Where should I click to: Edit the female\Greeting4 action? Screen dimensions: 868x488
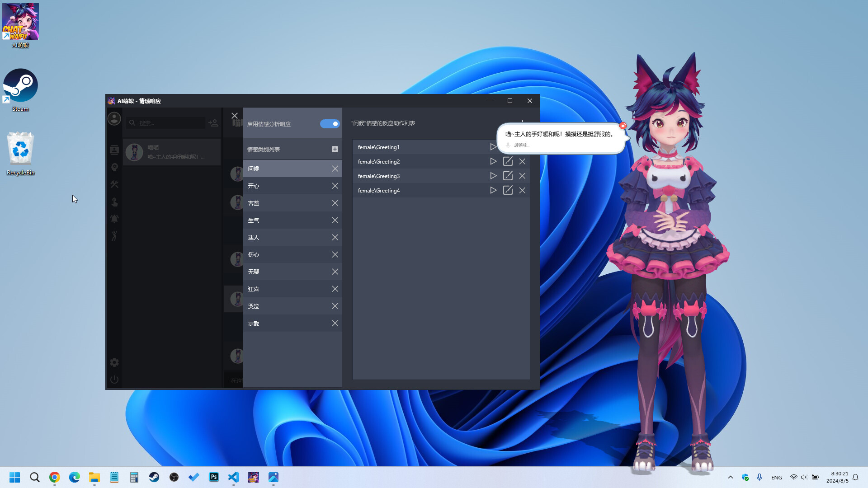coord(508,190)
